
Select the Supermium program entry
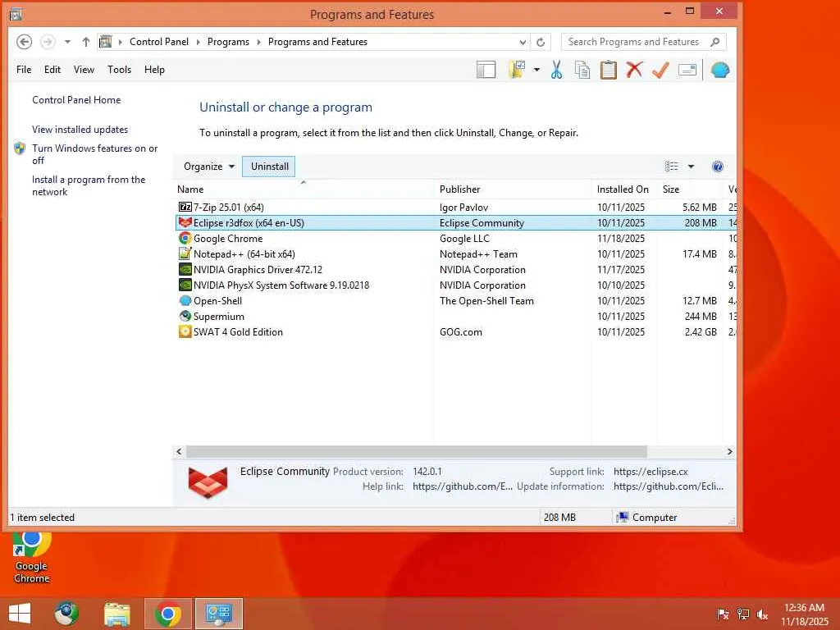point(455,316)
